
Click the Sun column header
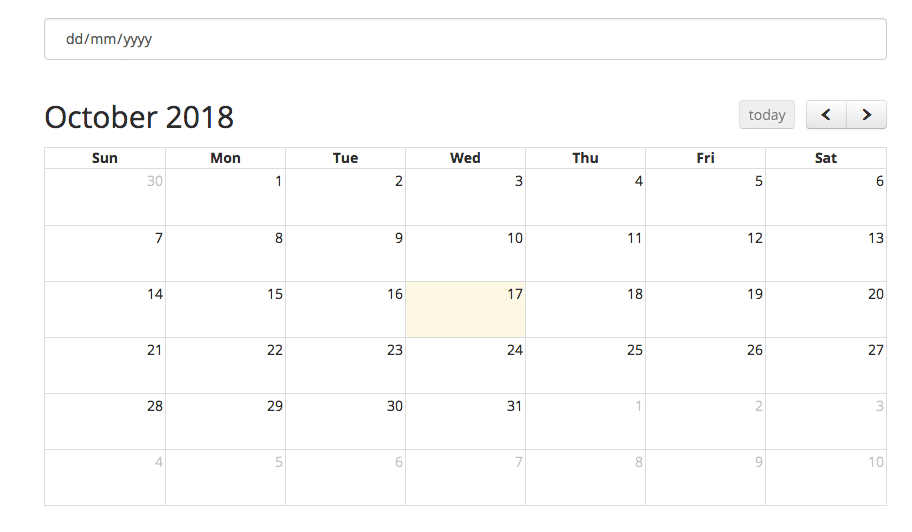[x=105, y=158]
